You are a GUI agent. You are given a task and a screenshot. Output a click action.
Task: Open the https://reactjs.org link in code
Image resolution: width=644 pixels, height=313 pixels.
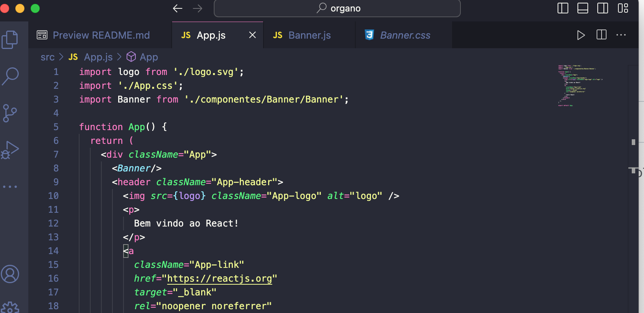tap(220, 279)
